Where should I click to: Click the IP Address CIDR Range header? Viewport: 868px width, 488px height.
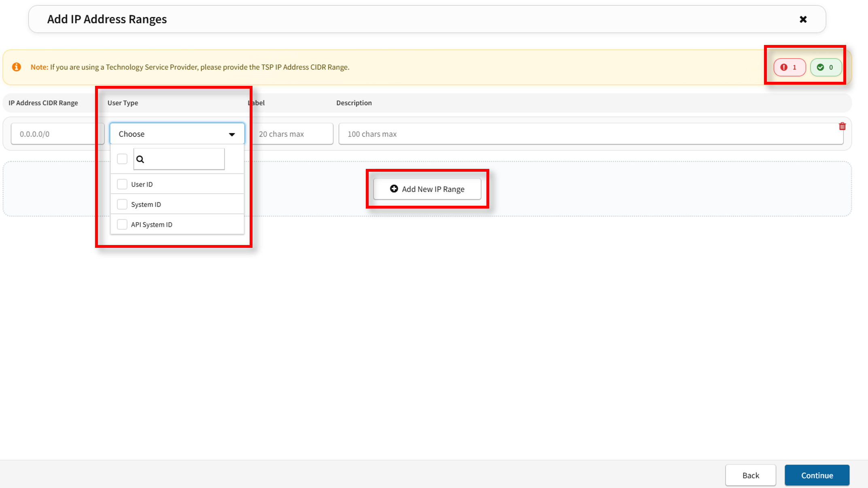click(43, 103)
